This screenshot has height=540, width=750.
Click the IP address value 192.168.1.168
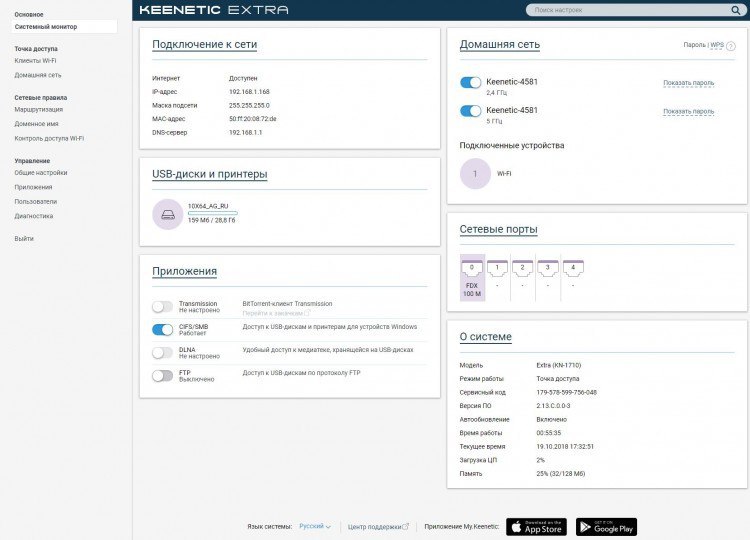[249, 92]
